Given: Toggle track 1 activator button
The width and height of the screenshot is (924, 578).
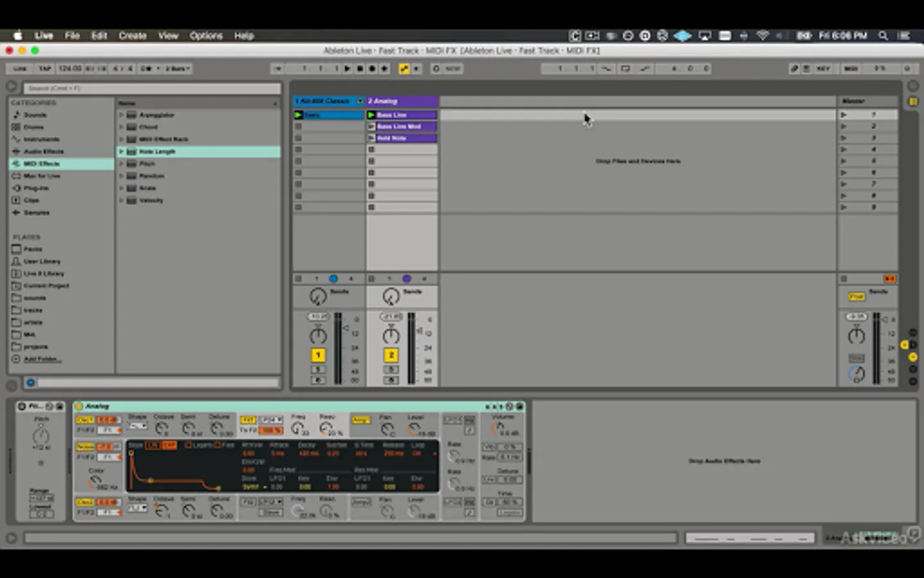Looking at the screenshot, I should (x=318, y=355).
